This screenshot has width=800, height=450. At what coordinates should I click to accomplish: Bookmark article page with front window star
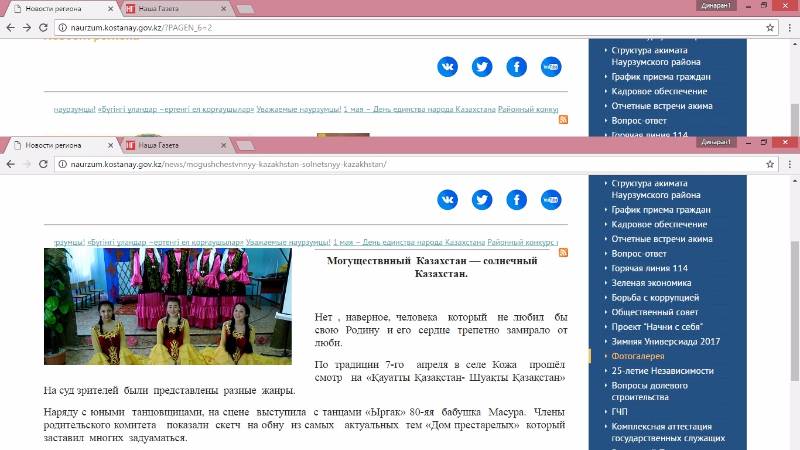(x=770, y=164)
